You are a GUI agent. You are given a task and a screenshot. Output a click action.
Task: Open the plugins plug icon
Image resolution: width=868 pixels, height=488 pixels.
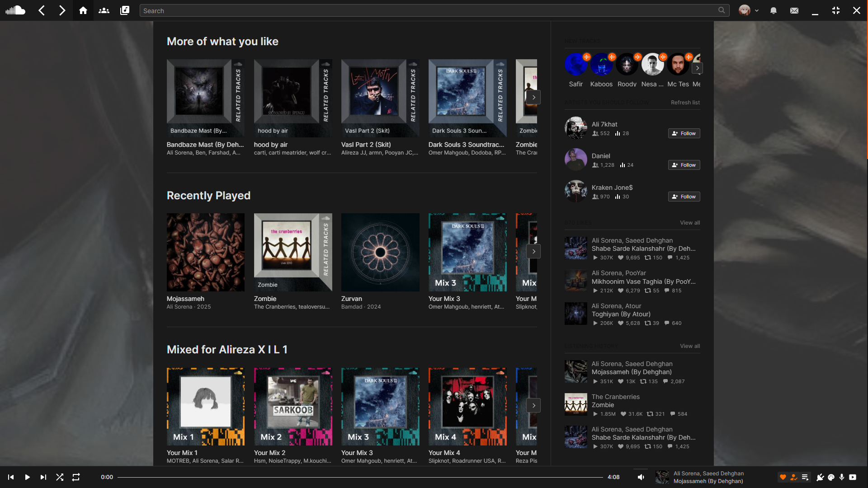tap(820, 477)
